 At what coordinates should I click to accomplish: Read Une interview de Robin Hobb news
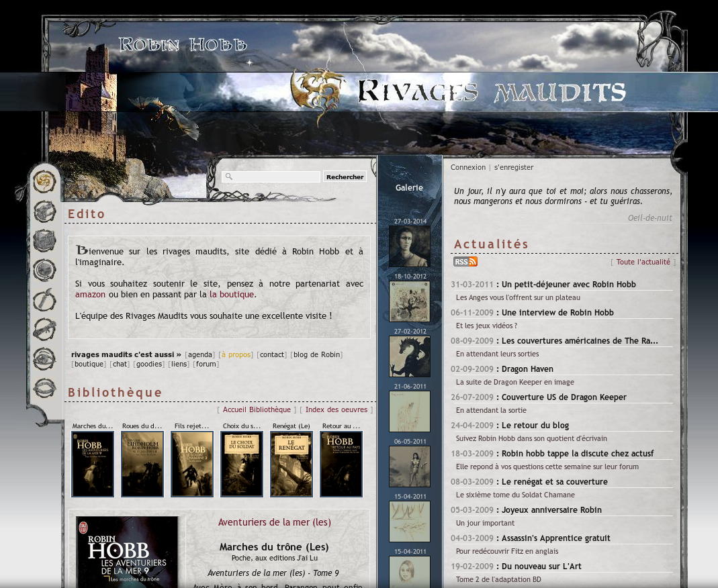point(557,313)
